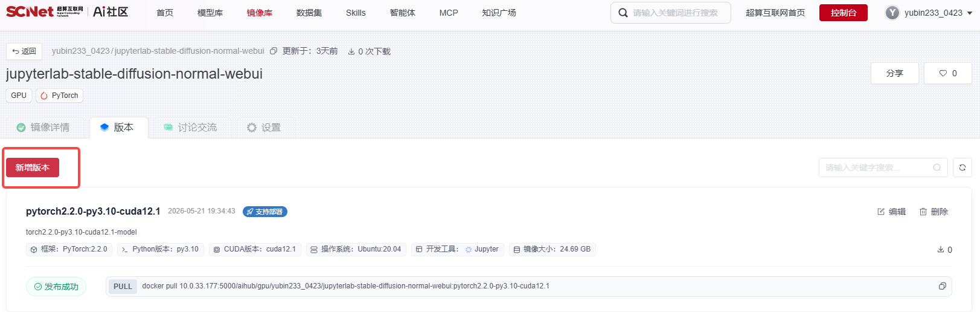Copy the docker pull command

[942, 286]
